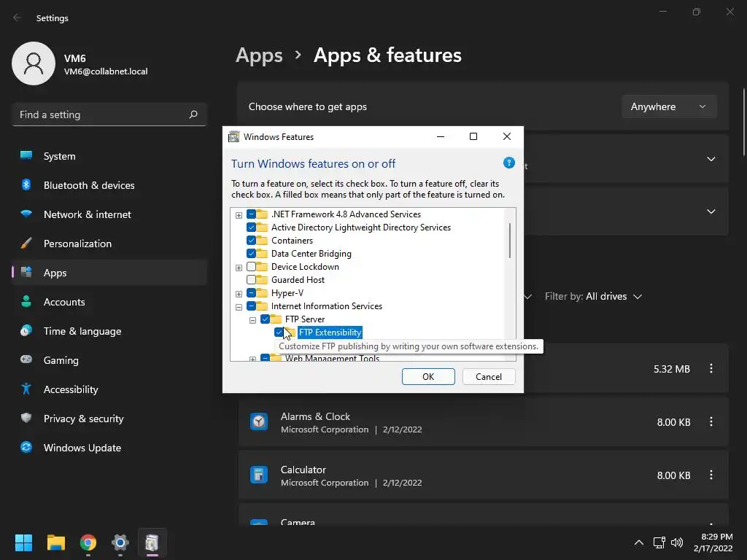This screenshot has height=560, width=747.
Task: Open Gaming settings
Action: (109, 360)
